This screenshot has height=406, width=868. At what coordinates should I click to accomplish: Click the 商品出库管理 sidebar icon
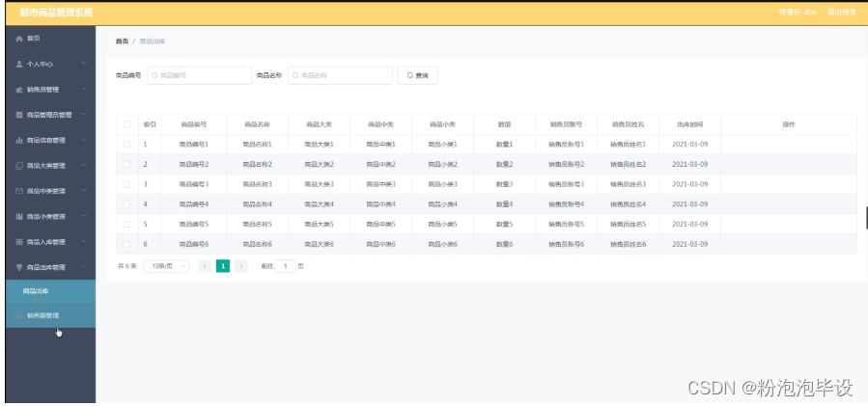point(19,268)
